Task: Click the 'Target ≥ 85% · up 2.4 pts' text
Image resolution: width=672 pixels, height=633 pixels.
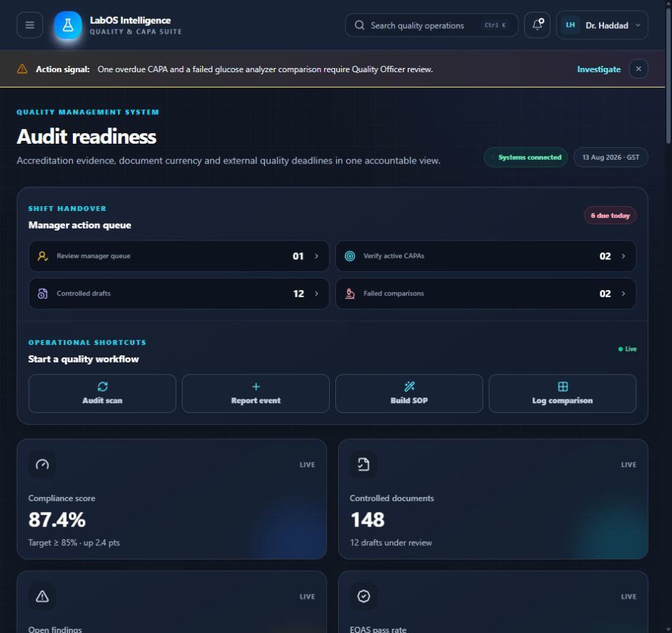Action: coord(74,543)
